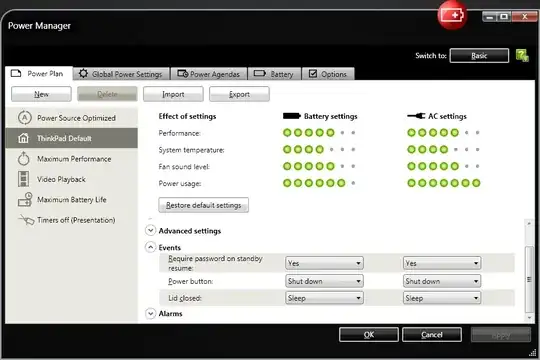
Task: Open battery Power button dropdown
Action: click(x=324, y=281)
